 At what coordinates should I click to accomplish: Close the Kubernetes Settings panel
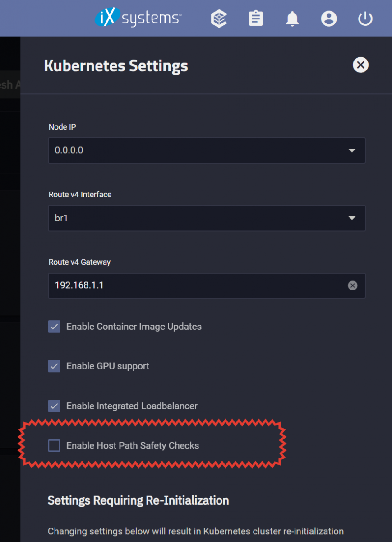coord(360,65)
